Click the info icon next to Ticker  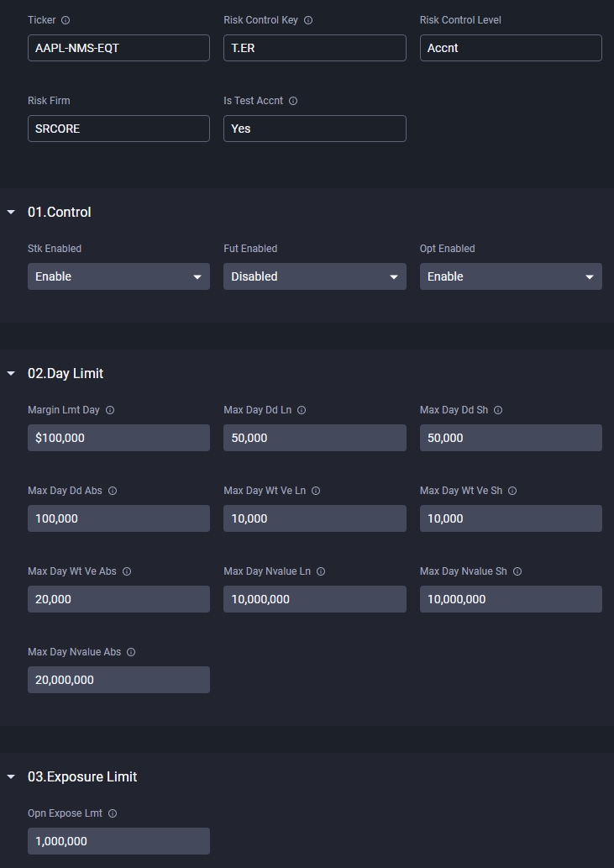[x=66, y=20]
